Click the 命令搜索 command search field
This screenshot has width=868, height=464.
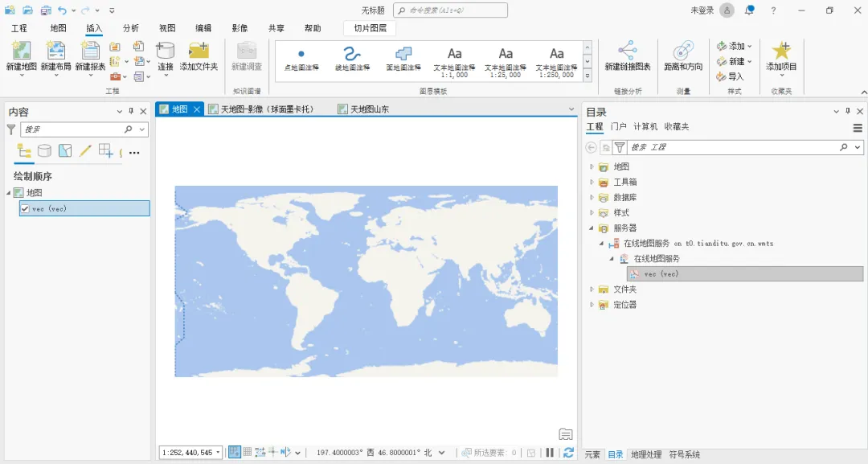(x=451, y=10)
